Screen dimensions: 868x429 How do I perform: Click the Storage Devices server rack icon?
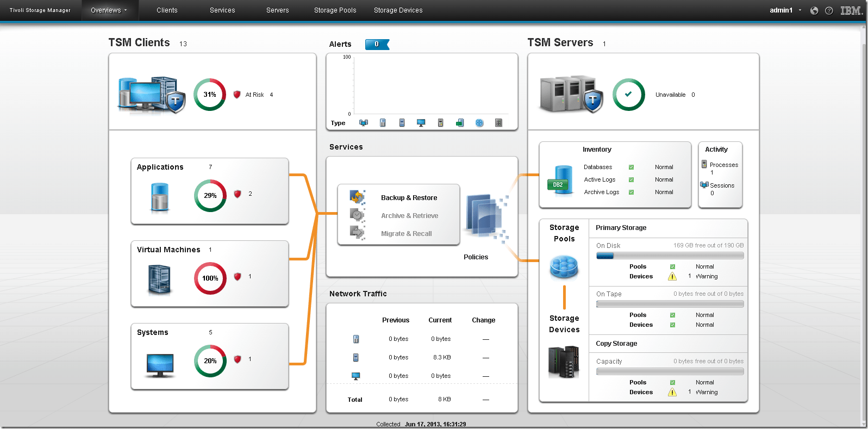point(564,362)
